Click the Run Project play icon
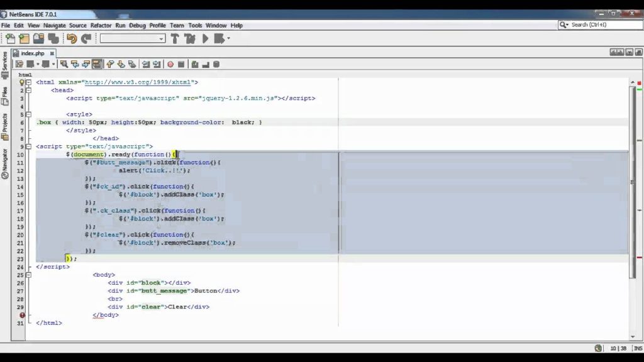 point(206,38)
